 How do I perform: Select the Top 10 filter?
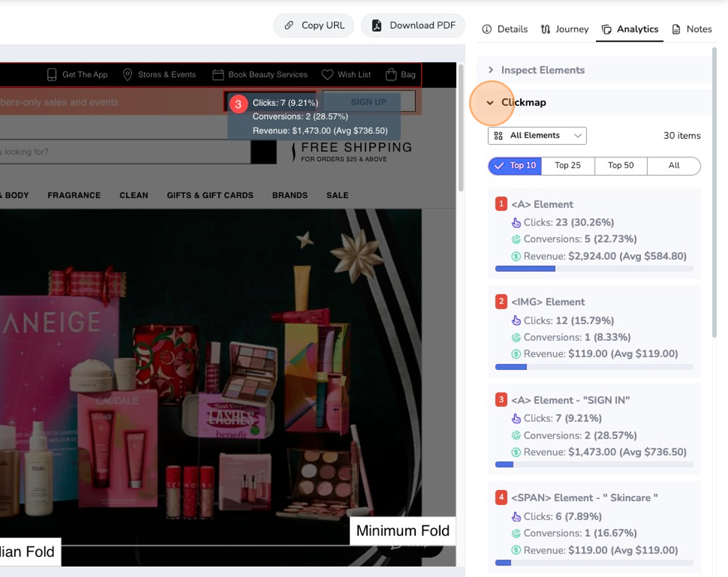point(515,166)
